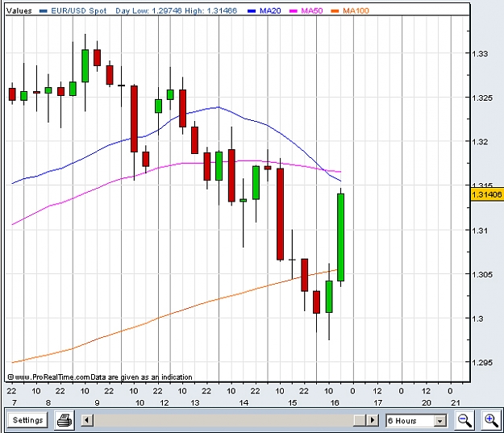The image size is (504, 433).
Task: Print the chart with the printer icon
Action: (x=65, y=420)
